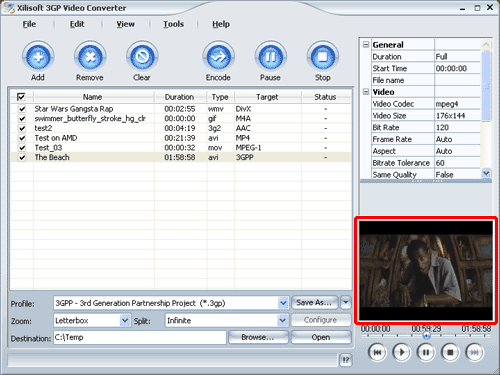The width and height of the screenshot is (500, 375).
Task: Click the previous track player button
Action: (x=377, y=352)
